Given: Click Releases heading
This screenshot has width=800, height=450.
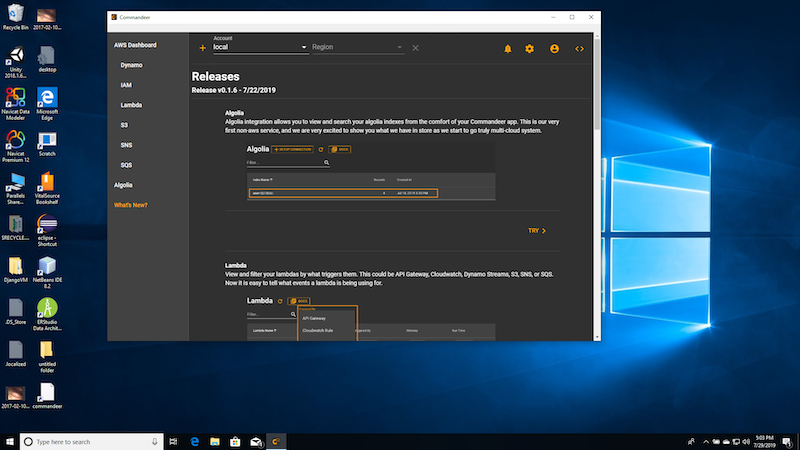Looking at the screenshot, I should [x=215, y=77].
